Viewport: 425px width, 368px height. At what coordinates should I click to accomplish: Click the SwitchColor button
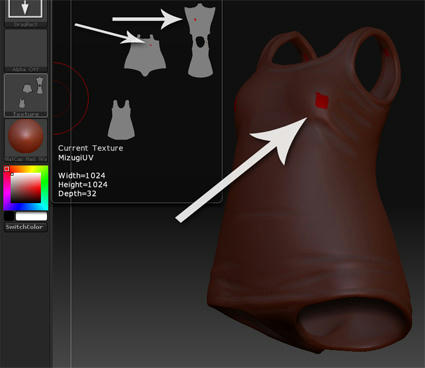point(26,227)
